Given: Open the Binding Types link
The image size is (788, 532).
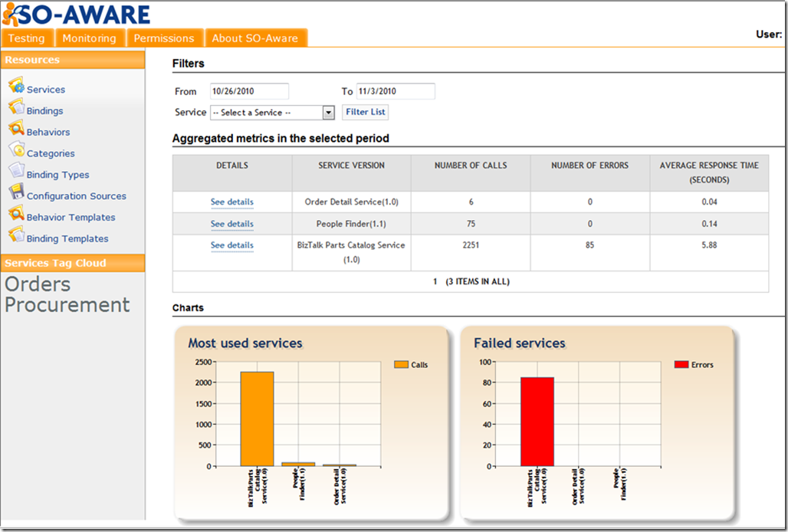Looking at the screenshot, I should pyautogui.click(x=57, y=175).
